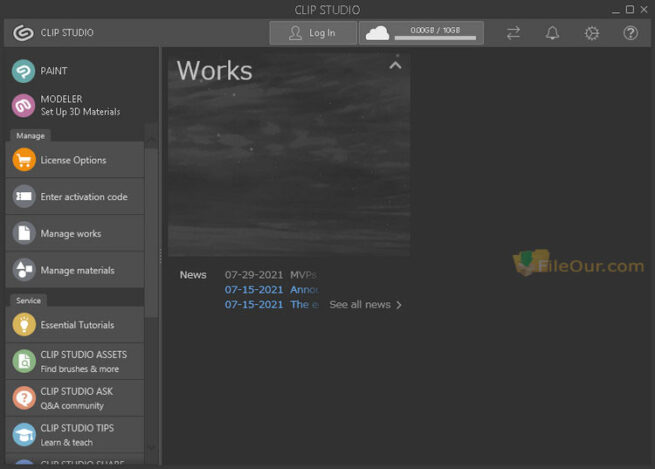Viewport: 655px width, 469px height.
Task: Follow the See all news link
Action: click(x=365, y=304)
